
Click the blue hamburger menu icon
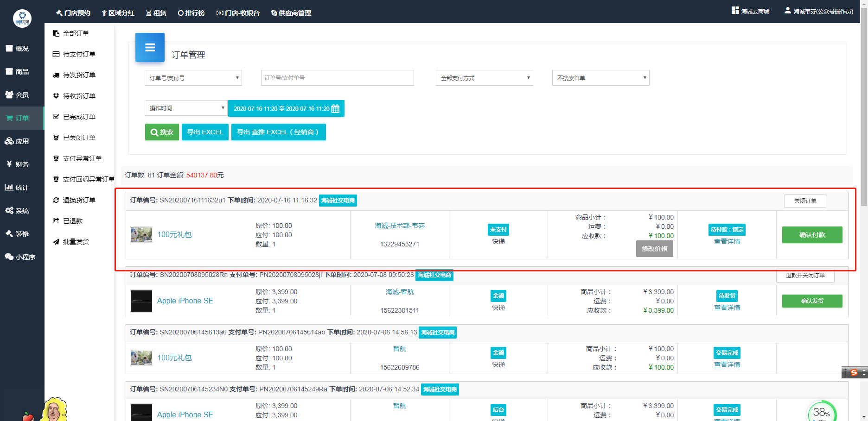tap(150, 47)
